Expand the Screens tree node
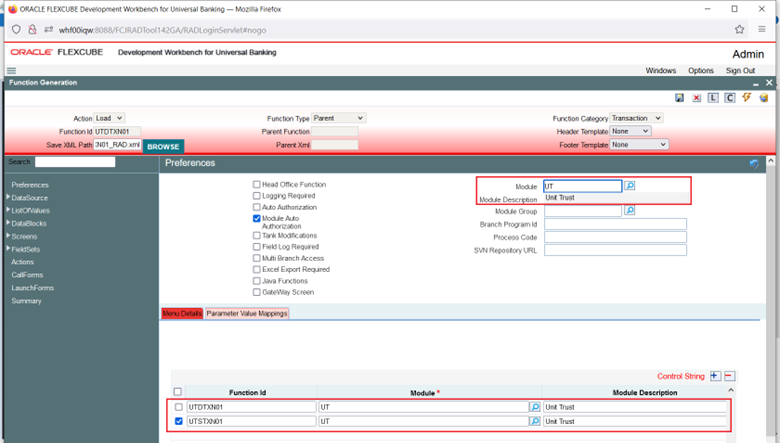This screenshot has width=780, height=443. coord(8,236)
